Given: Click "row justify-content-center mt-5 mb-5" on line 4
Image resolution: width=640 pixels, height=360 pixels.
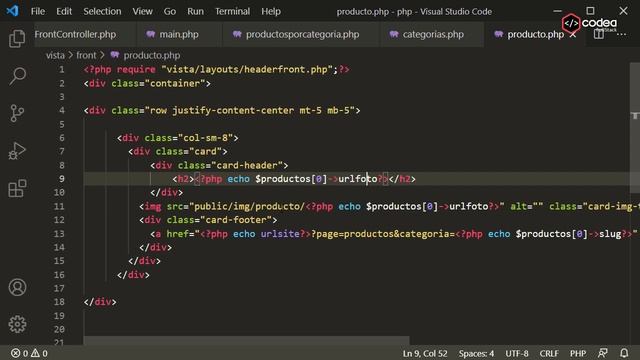Looking at the screenshot, I should pyautogui.click(x=250, y=111).
